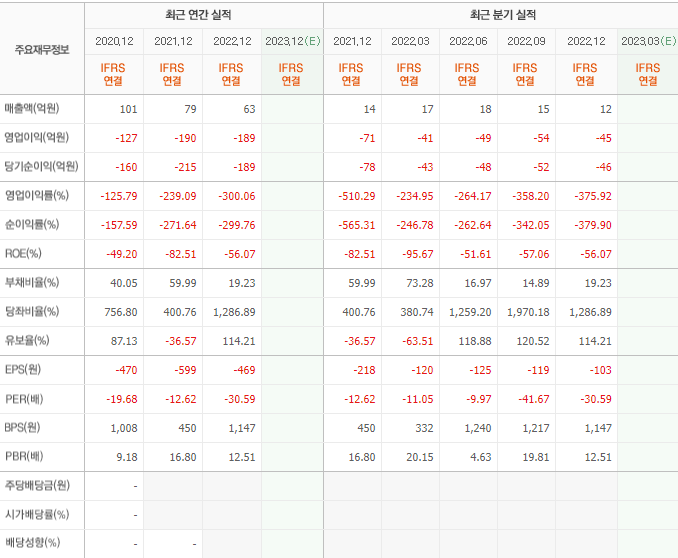The image size is (678, 558).
Task: Click the 부채비율 value 40.05
Action: (x=124, y=283)
